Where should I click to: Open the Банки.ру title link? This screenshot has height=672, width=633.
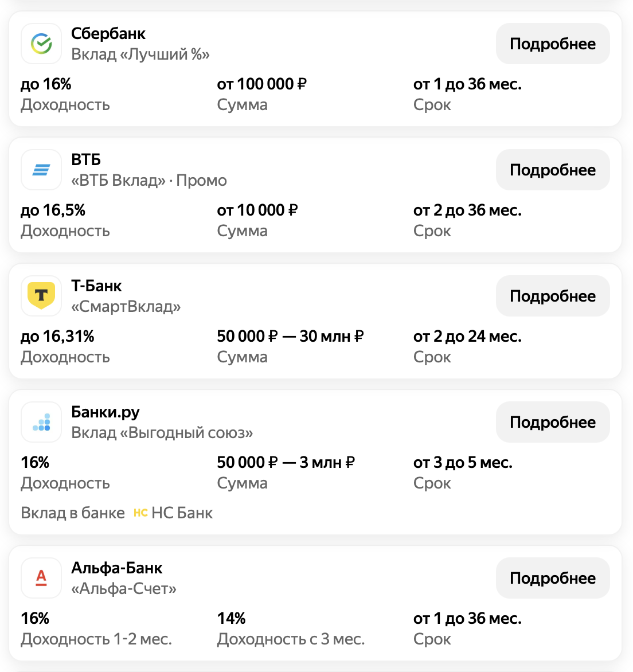click(x=106, y=412)
